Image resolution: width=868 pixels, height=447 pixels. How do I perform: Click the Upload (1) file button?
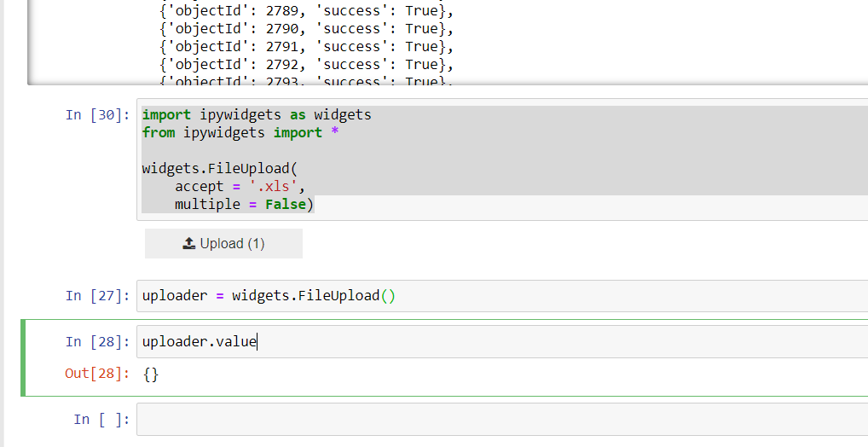(x=223, y=244)
